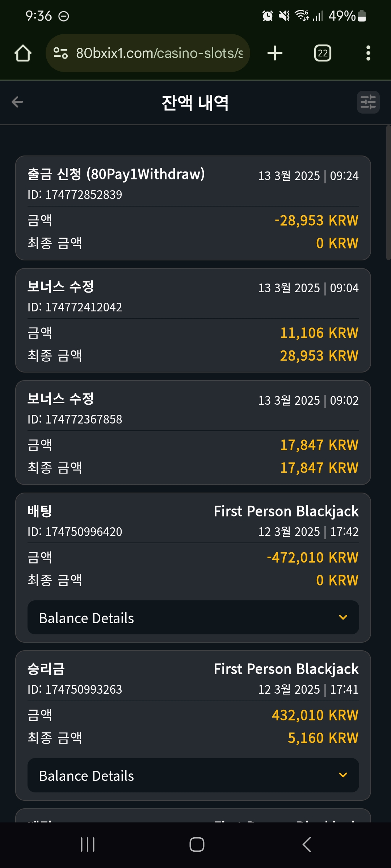
Task: Go back using the page back arrow
Action: tap(17, 102)
